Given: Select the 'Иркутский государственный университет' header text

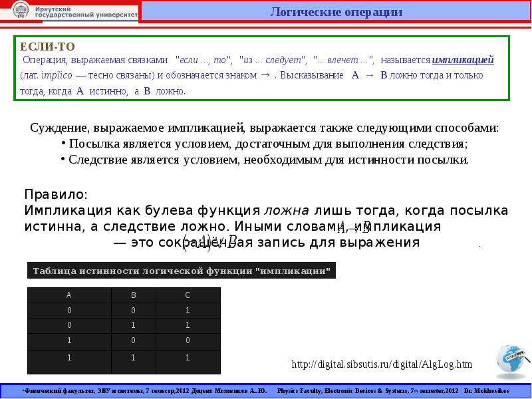Looking at the screenshot, I should tap(86, 12).
